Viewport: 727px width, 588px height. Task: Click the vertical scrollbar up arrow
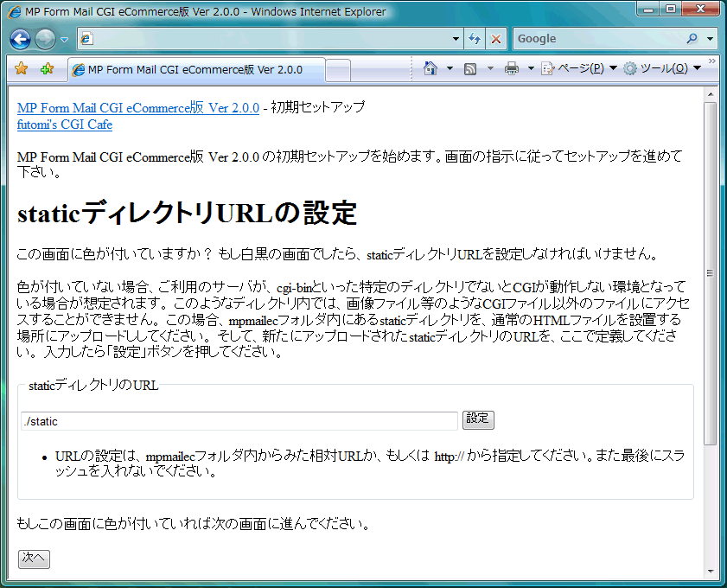pyautogui.click(x=711, y=94)
